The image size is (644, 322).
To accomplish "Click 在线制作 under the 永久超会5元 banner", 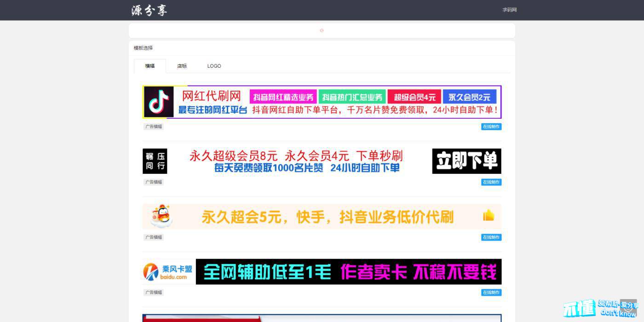I will pos(491,237).
